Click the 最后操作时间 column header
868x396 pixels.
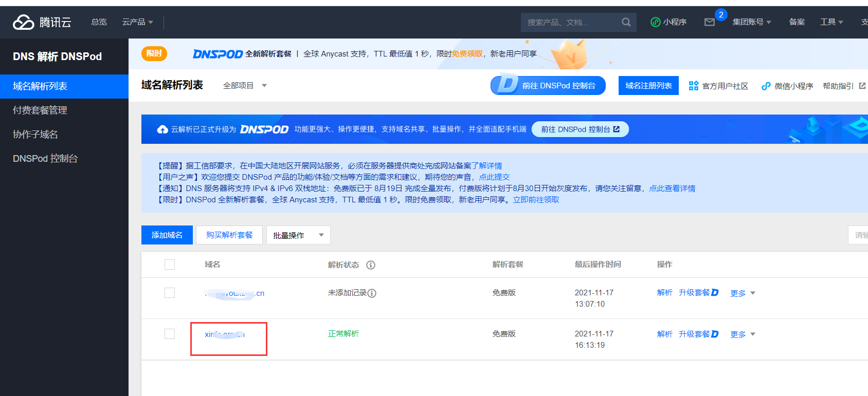tap(598, 265)
